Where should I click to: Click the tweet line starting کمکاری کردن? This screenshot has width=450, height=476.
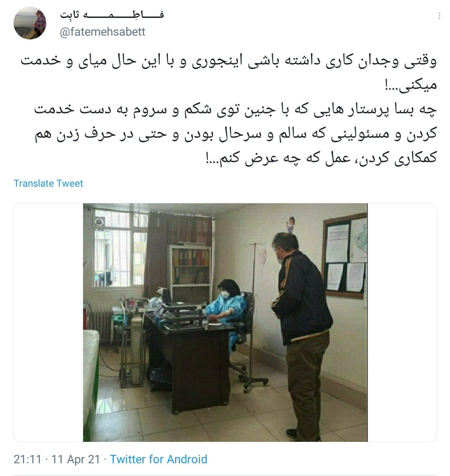(x=321, y=158)
